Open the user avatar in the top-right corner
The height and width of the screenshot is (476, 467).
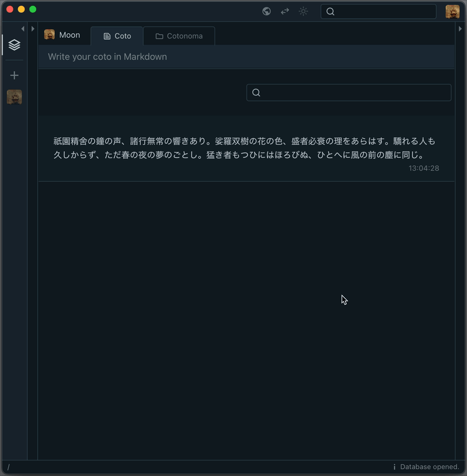[x=452, y=11]
